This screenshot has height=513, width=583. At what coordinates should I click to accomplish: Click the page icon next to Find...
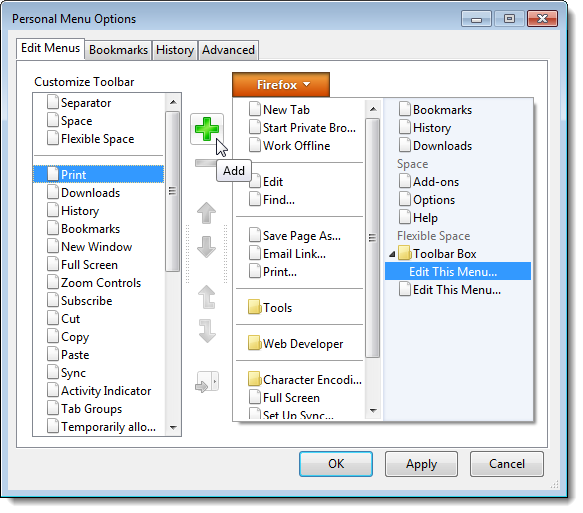(255, 199)
